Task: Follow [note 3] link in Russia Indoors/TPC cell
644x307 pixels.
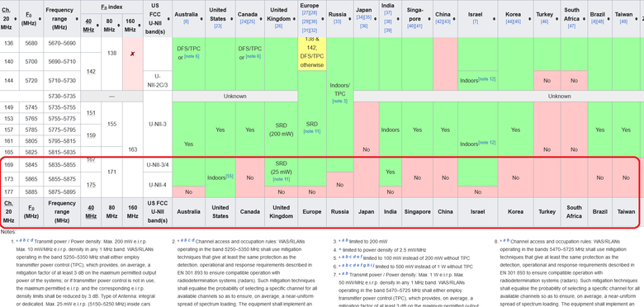Action: point(339,101)
